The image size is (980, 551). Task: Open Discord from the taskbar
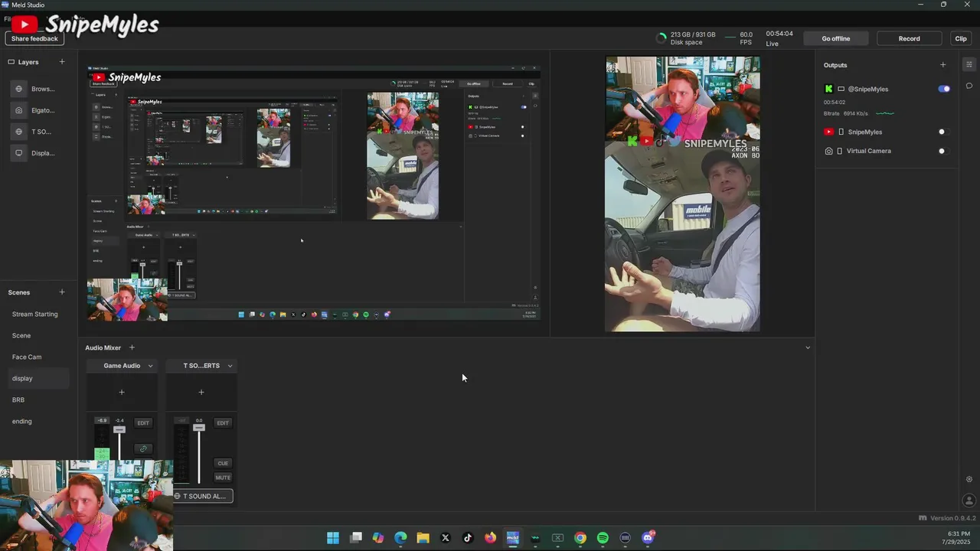(648, 538)
